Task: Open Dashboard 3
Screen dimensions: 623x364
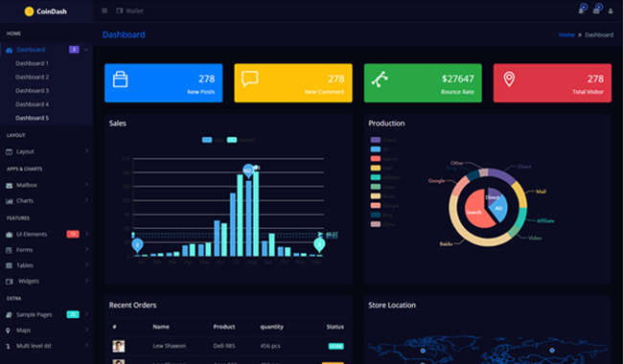Action: (x=33, y=90)
